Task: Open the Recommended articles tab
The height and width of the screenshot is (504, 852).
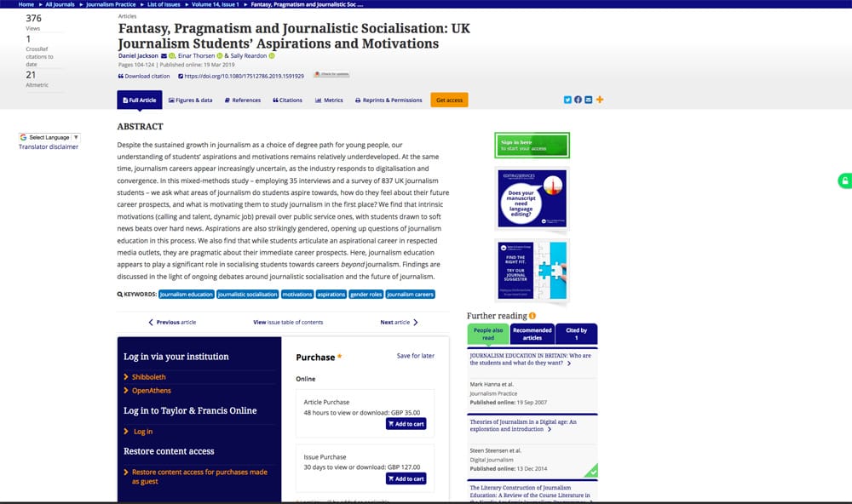Action: click(x=532, y=334)
